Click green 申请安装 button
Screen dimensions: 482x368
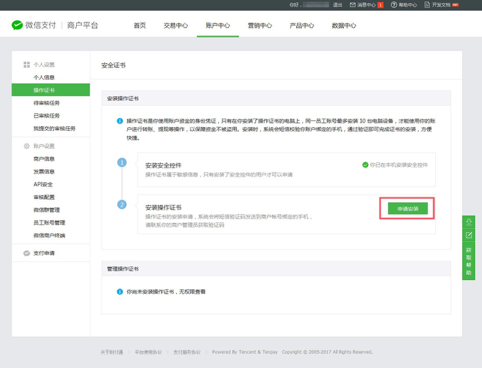click(x=408, y=209)
